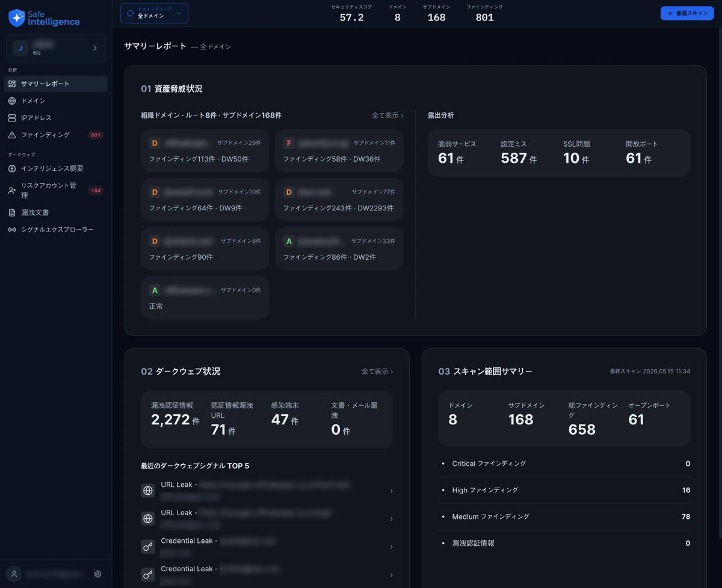Click the セキュリティスコア 57.2 value
722x588 pixels.
(352, 18)
